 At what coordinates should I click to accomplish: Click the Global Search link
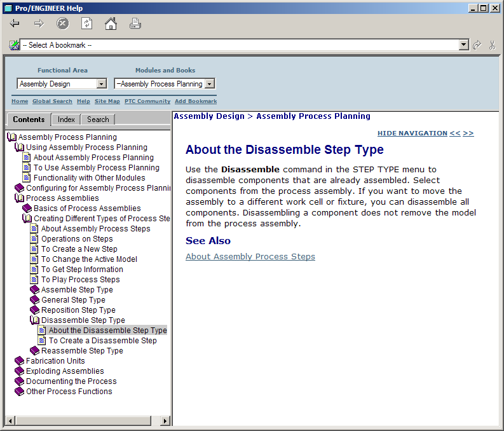(x=52, y=102)
